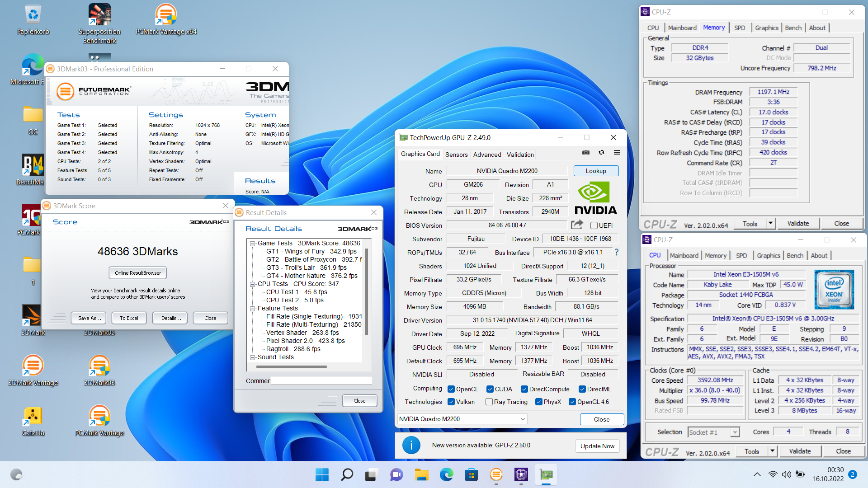Click Online ResultBrowser button
The height and width of the screenshot is (488, 868).
pyautogui.click(x=138, y=273)
